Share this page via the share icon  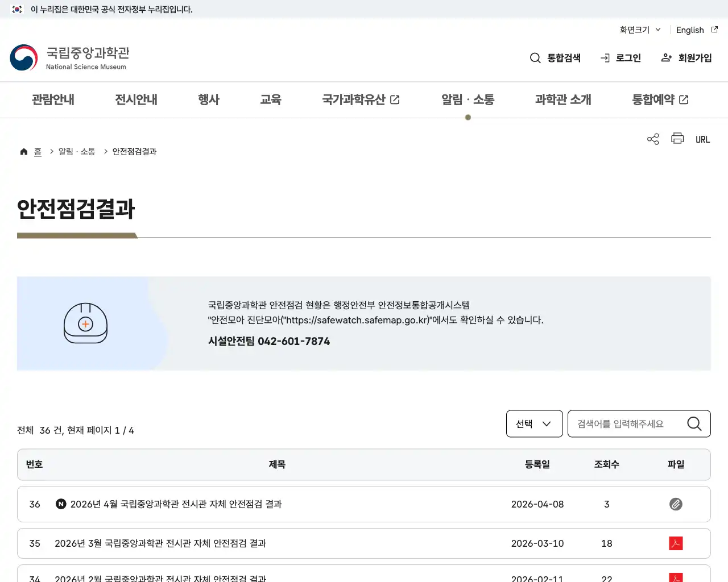click(x=652, y=139)
